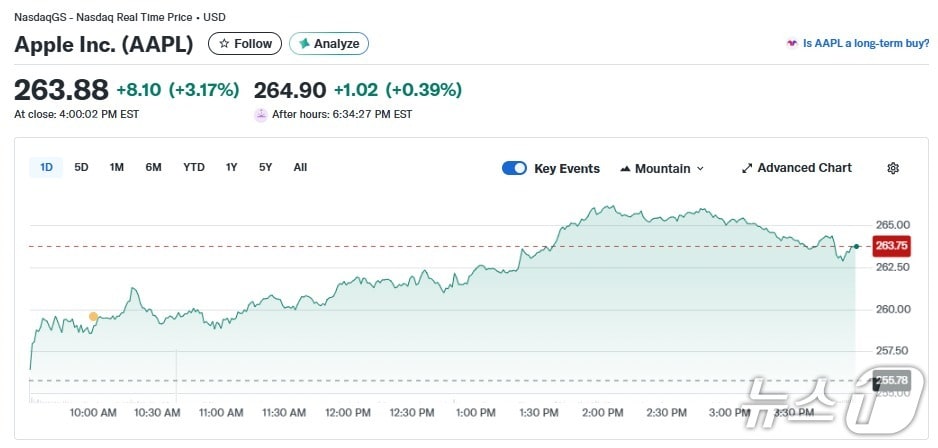The height and width of the screenshot is (448, 938).
Task: Select the YTD range tab
Action: pos(193,167)
